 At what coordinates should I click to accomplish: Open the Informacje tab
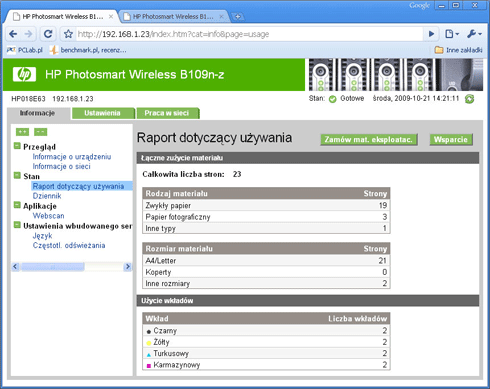click(37, 113)
